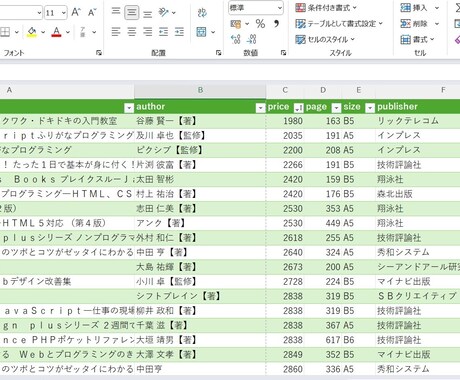460x380 pixels.
Task: Select column C header
Action: pyautogui.click(x=285, y=90)
